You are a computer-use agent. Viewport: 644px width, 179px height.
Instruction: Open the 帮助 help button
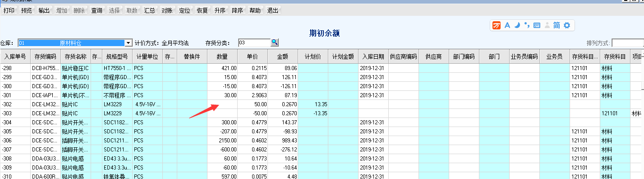pyautogui.click(x=255, y=10)
